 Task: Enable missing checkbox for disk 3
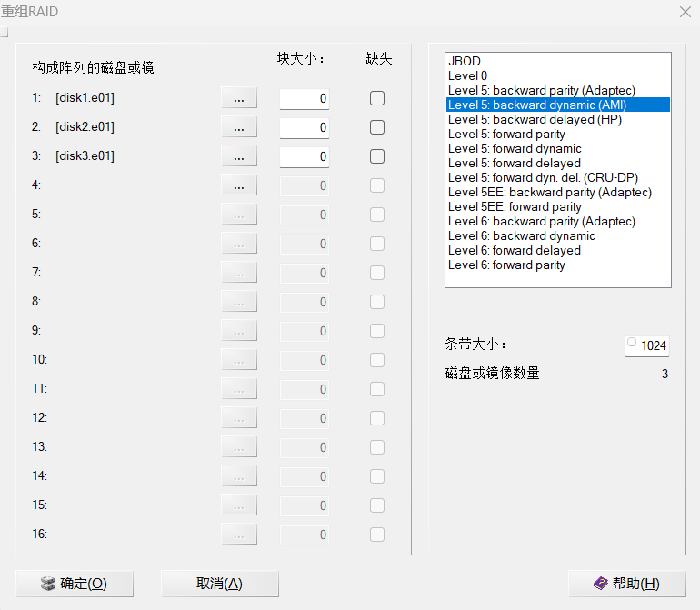pyautogui.click(x=377, y=156)
